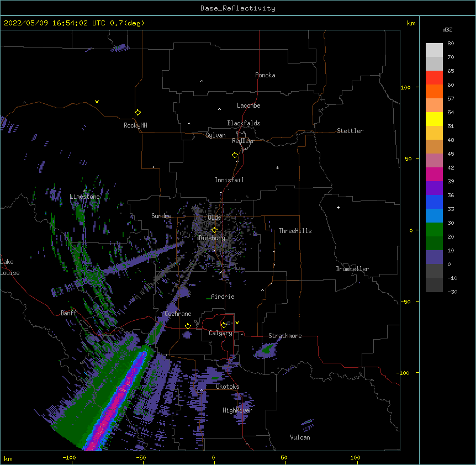Screen dimensions: 476x465
Task: Select the RedDeer city label
Action: click(x=243, y=141)
